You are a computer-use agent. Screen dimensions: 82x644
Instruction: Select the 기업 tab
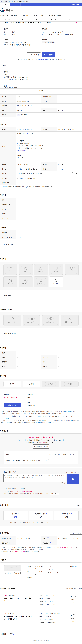coord(15,4)
